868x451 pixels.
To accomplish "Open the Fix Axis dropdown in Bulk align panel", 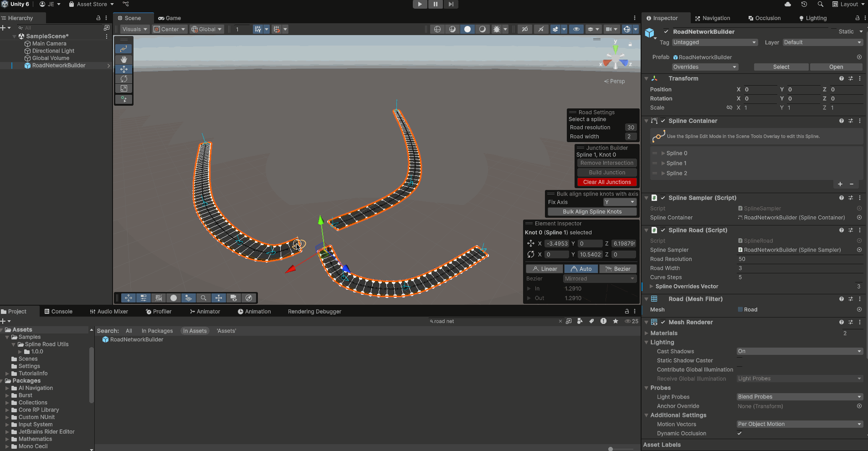I will tap(620, 202).
